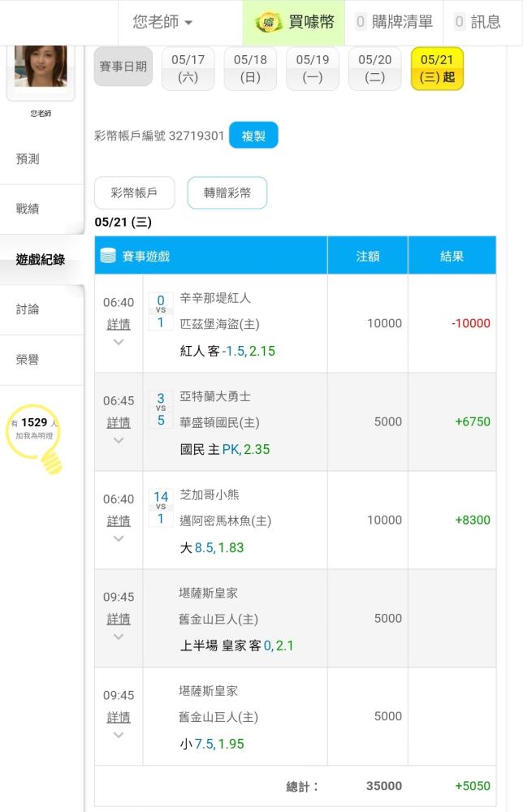Switch to the 05/21 (三) 起 date
The width and height of the screenshot is (523, 812).
pos(437,68)
